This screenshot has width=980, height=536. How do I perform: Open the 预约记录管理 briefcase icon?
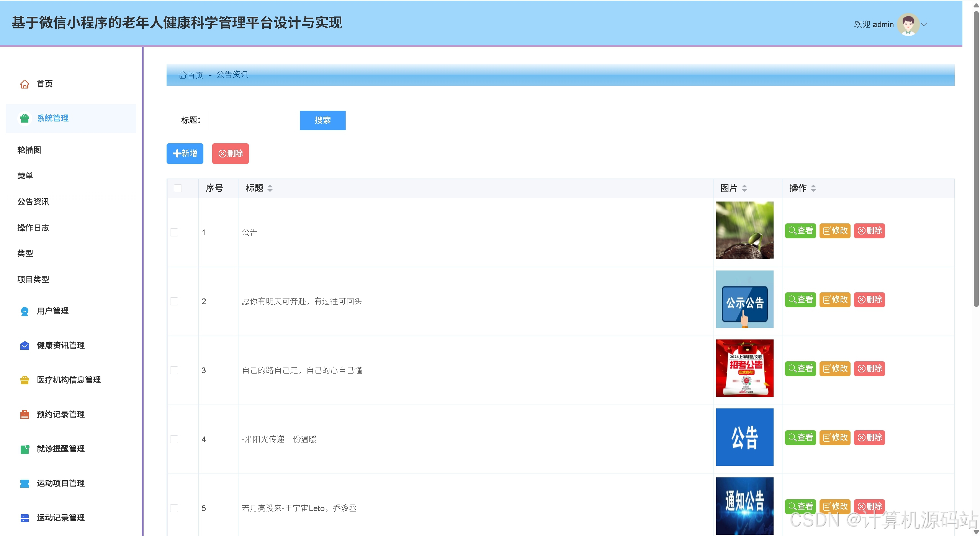click(25, 415)
